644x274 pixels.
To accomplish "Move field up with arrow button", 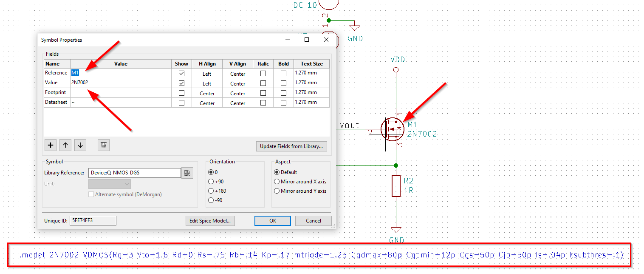I will pos(65,145).
